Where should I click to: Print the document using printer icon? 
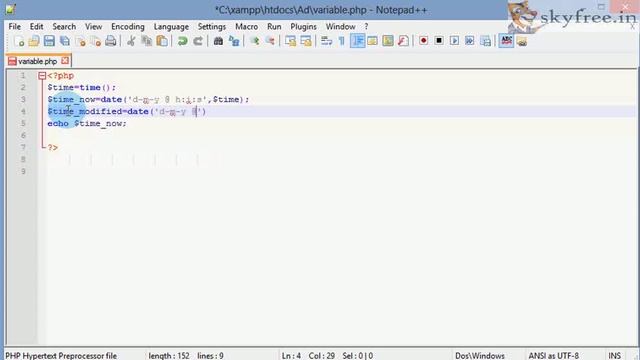click(111, 41)
